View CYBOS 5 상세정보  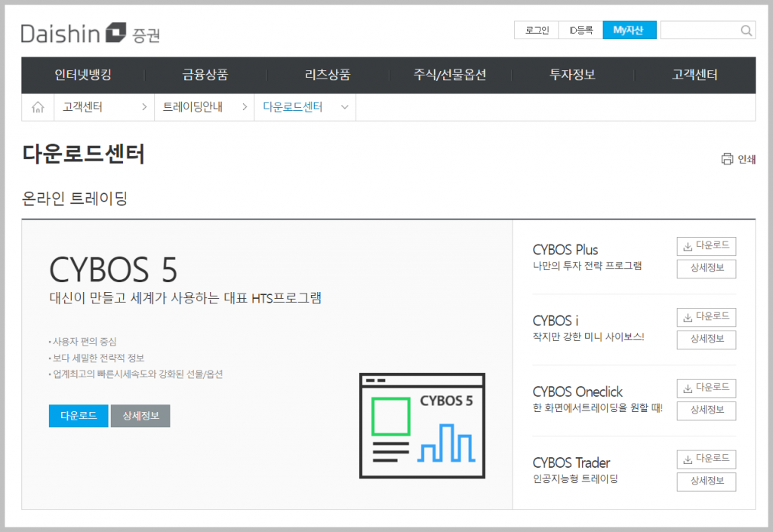(x=140, y=416)
